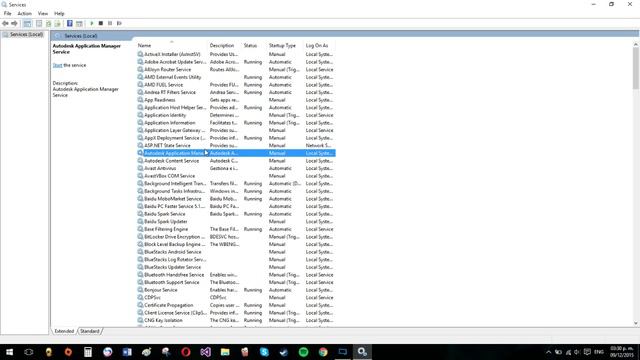Open the Help menu
This screenshot has height=360, width=640.
(x=59, y=13)
